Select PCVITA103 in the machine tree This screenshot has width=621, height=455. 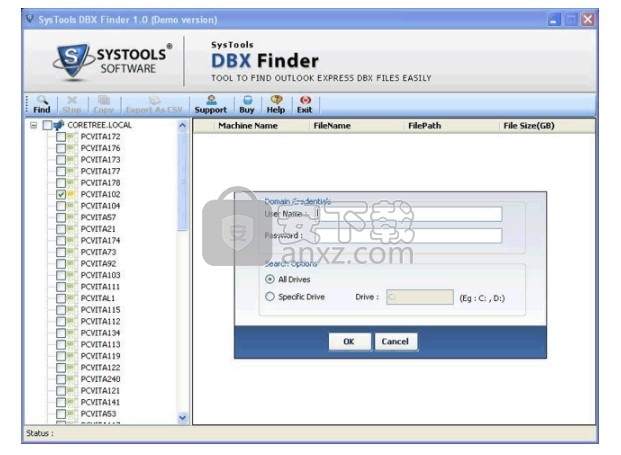click(101, 275)
